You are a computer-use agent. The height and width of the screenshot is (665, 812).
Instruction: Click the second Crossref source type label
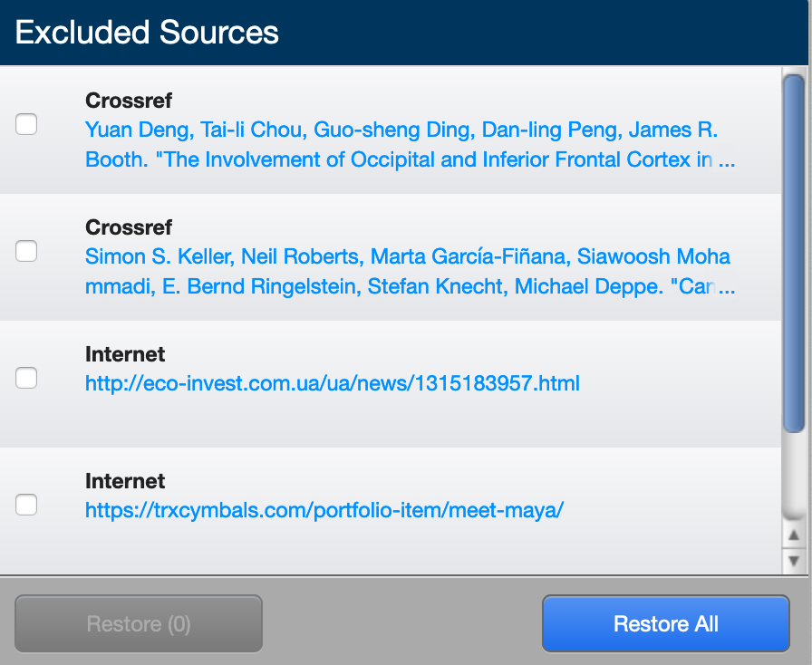click(128, 227)
